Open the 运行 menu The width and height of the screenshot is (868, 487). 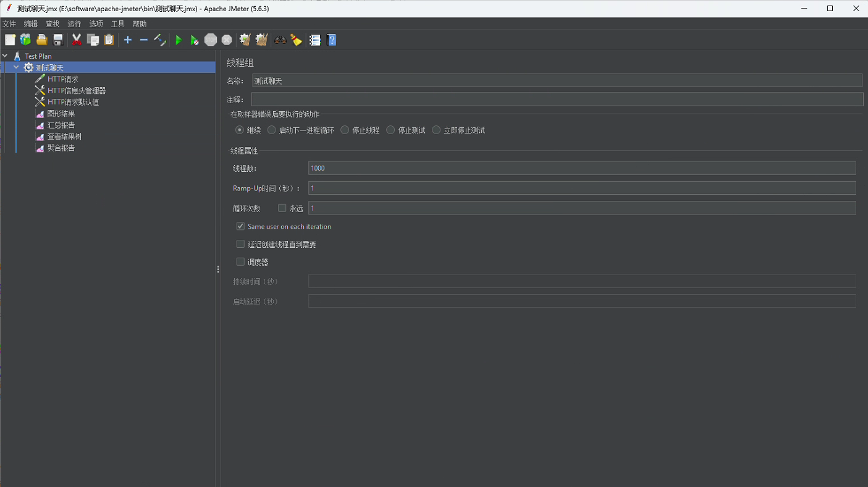pyautogui.click(x=74, y=24)
